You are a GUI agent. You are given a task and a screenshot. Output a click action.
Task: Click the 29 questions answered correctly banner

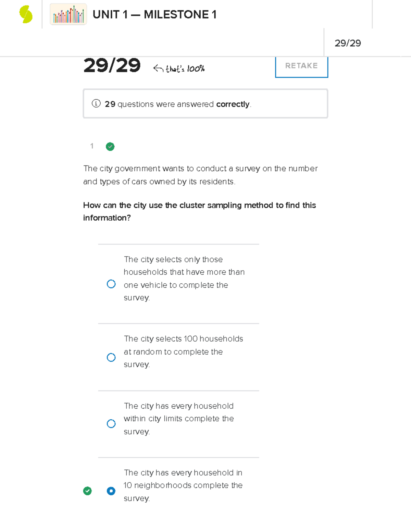206,104
